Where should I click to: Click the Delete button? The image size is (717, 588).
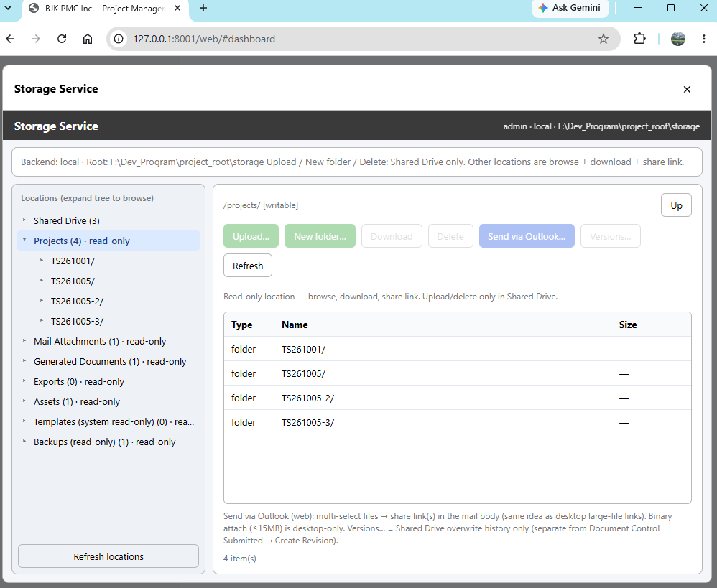[450, 236]
